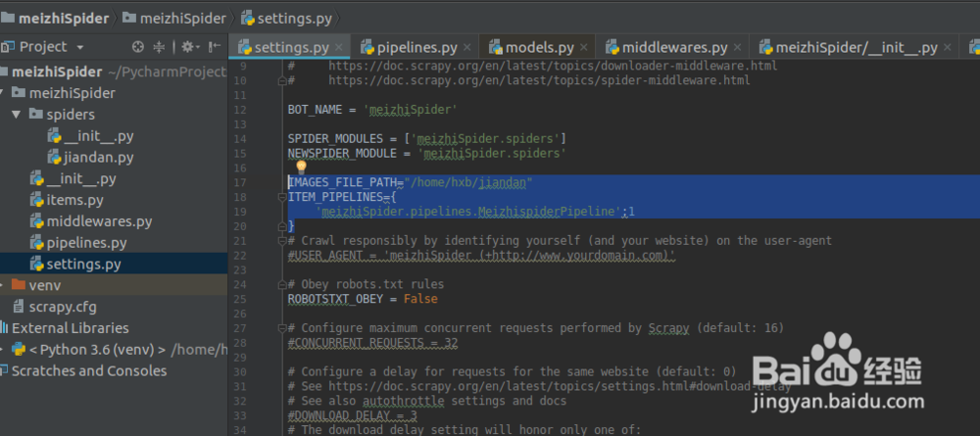This screenshot has width=980, height=436.
Task: Click the scrapy.cfg file icon
Action: tap(19, 307)
